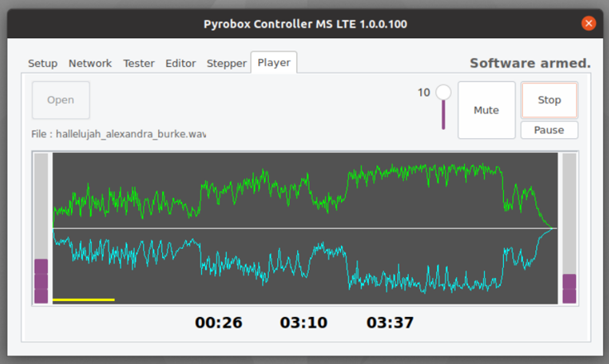
Task: Close the Pyrobox Controller window
Action: point(588,24)
